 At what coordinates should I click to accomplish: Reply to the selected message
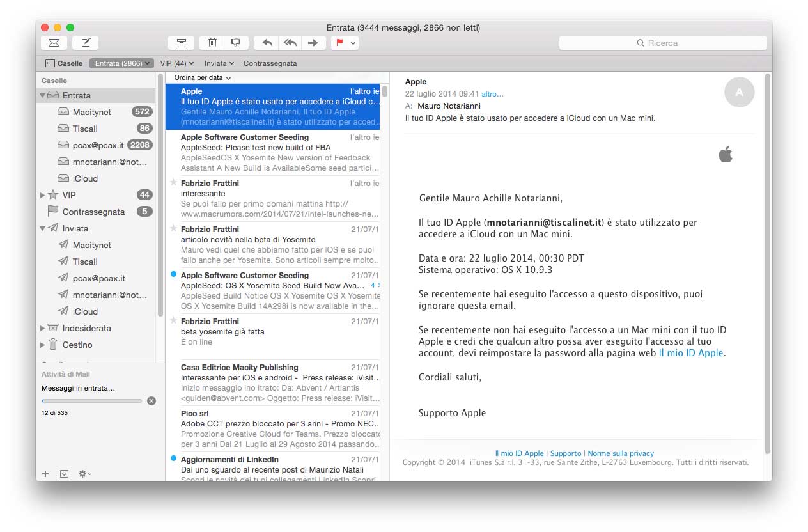click(x=267, y=43)
